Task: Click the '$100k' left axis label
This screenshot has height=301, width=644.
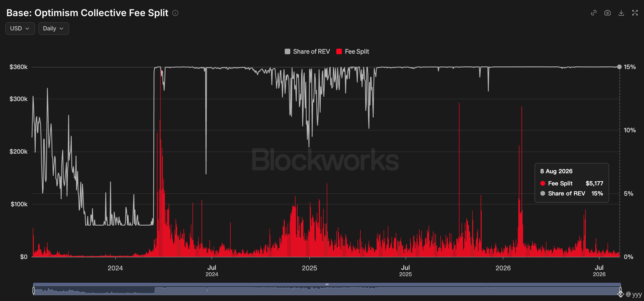Action: (19, 204)
